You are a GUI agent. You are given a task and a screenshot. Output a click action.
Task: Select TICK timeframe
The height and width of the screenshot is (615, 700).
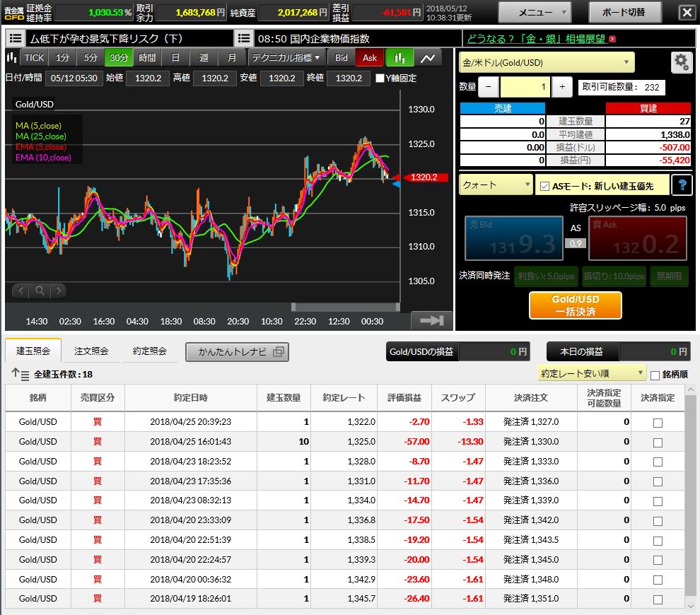pos(34,57)
